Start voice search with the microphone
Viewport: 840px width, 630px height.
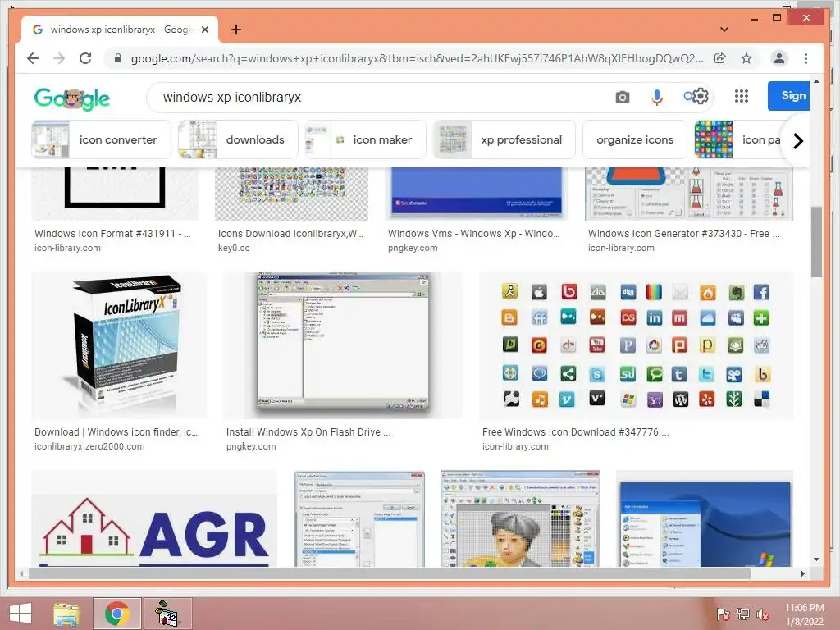coord(657,97)
